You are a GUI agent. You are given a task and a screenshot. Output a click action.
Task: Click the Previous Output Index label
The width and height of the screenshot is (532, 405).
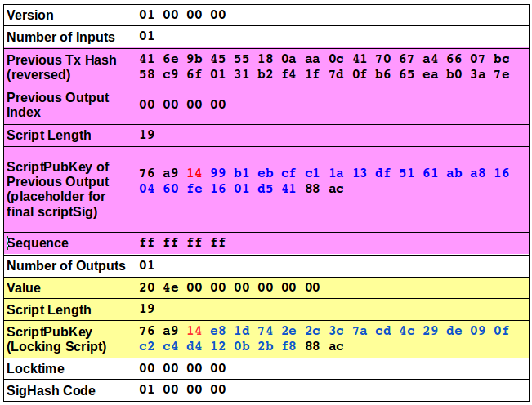coord(57,105)
